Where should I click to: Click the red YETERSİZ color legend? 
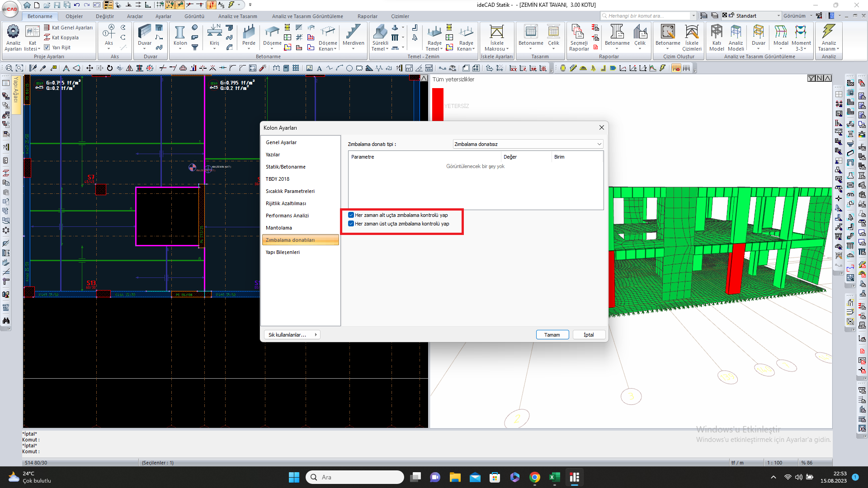(x=438, y=105)
